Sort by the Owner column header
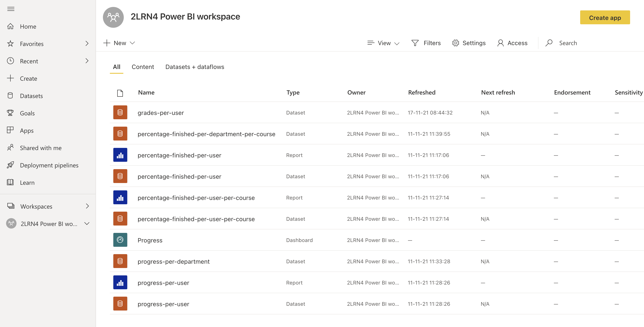644x327 pixels. coord(356,93)
